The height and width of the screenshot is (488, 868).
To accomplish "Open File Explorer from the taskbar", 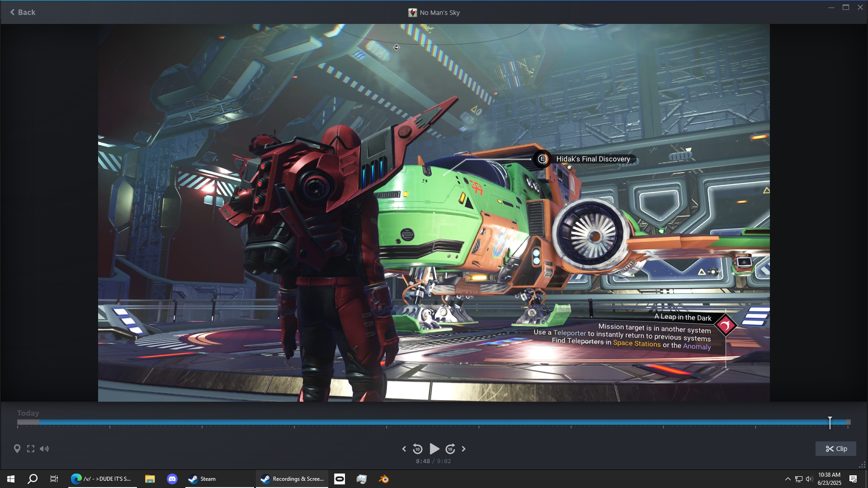I will (x=150, y=479).
